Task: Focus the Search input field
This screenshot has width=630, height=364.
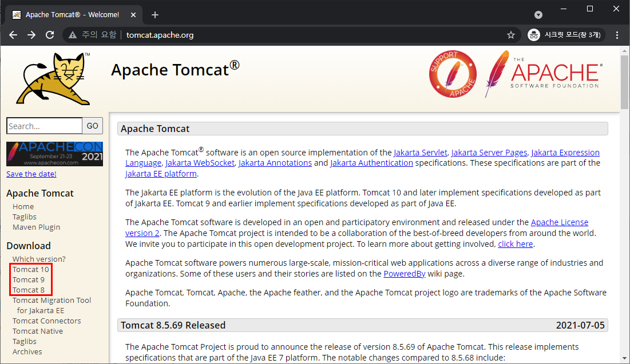Action: pos(44,126)
